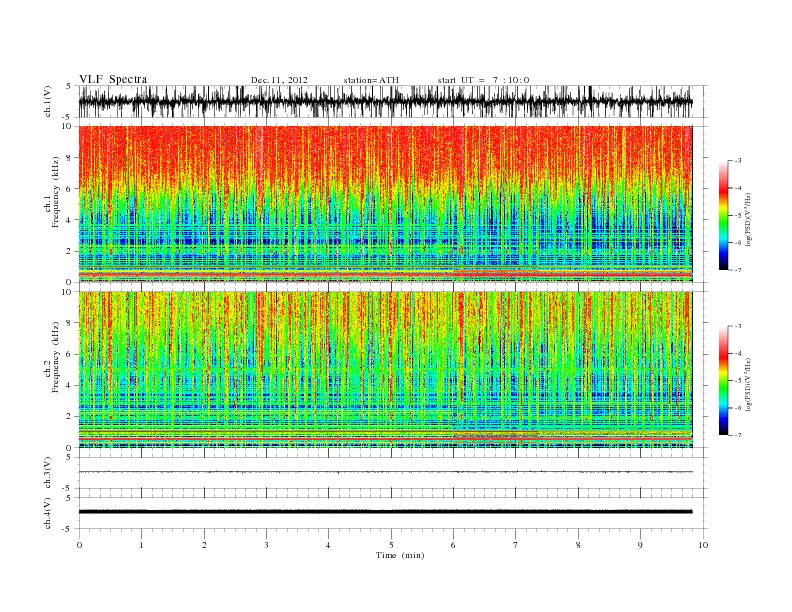The width and height of the screenshot is (792, 612).
Task: Click the thin ch.3 voltage trace
Action: click(385, 472)
